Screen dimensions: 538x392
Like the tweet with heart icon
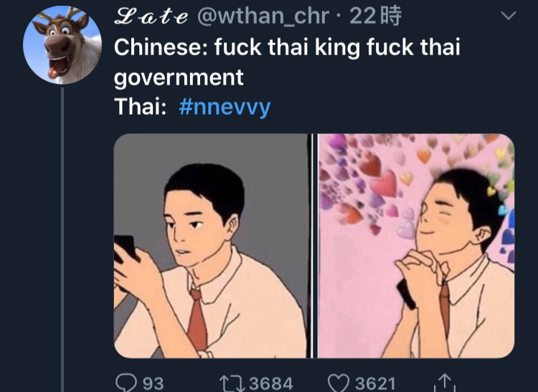coord(339,383)
